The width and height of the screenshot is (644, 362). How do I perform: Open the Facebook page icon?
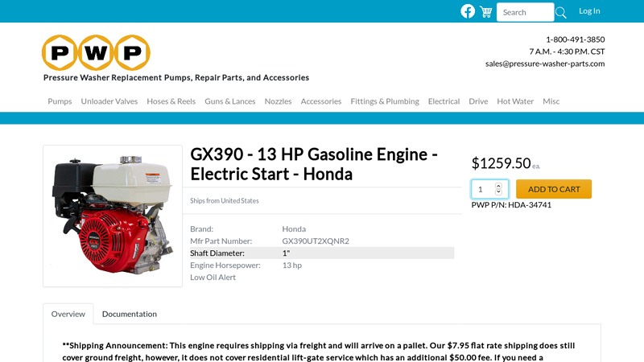point(468,11)
